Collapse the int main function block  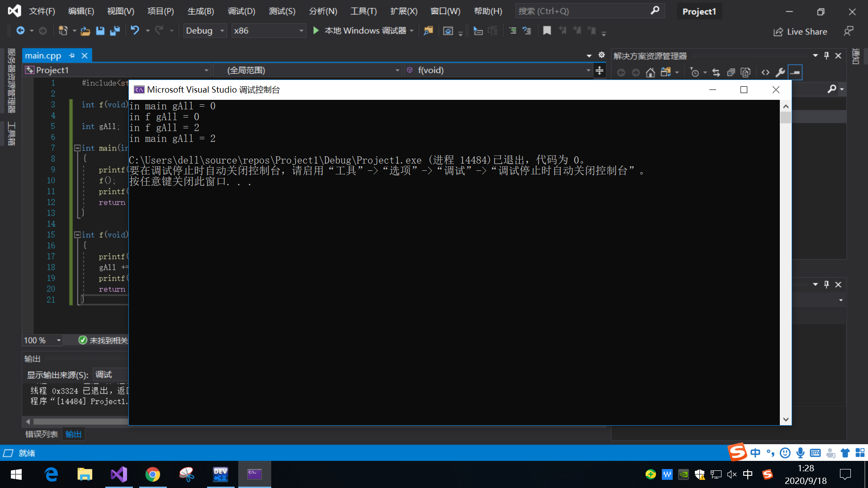tap(77, 148)
